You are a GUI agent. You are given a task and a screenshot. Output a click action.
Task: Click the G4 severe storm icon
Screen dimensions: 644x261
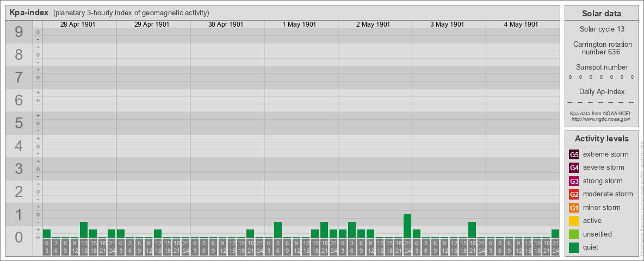click(x=574, y=167)
